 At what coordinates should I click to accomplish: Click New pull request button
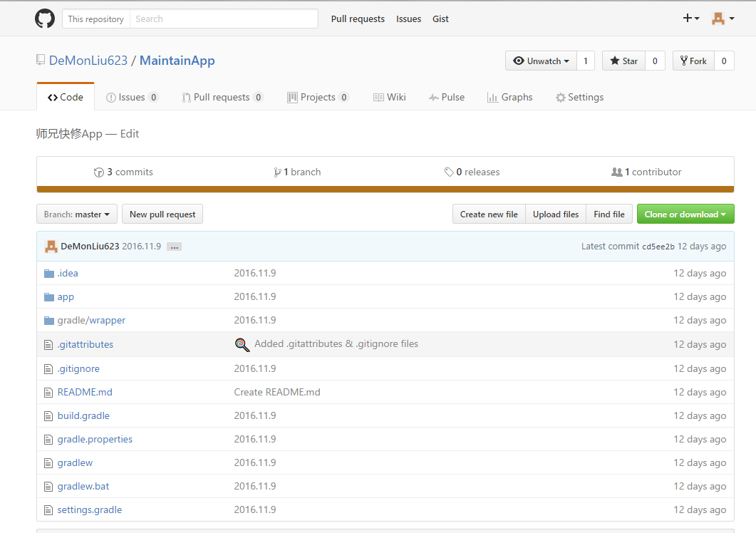pyautogui.click(x=162, y=214)
